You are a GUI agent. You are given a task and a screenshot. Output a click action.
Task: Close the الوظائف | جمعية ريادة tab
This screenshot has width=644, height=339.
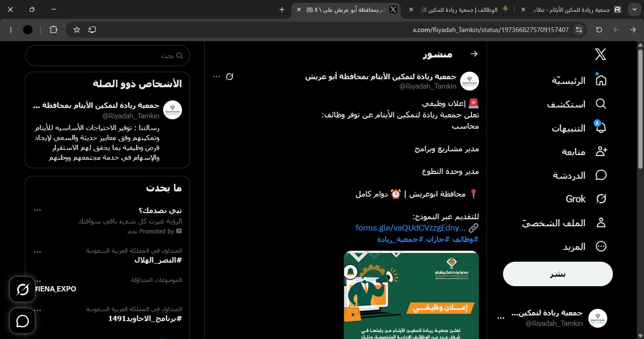click(x=411, y=9)
